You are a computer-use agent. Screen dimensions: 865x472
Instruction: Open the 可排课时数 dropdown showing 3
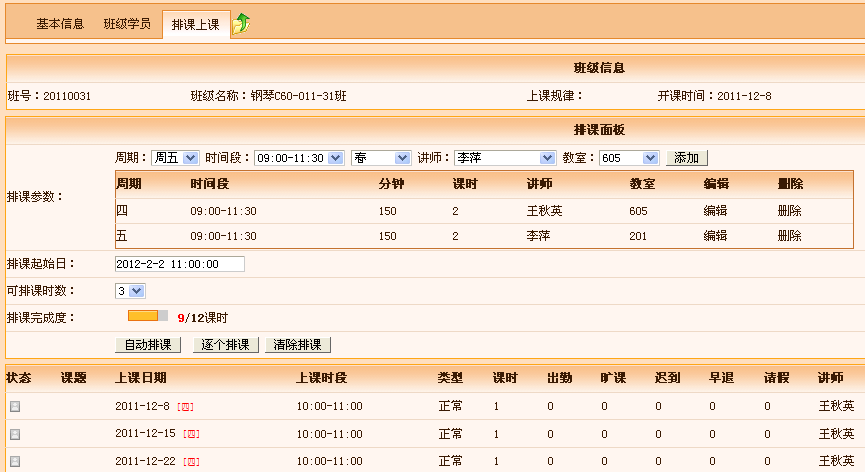(130, 291)
